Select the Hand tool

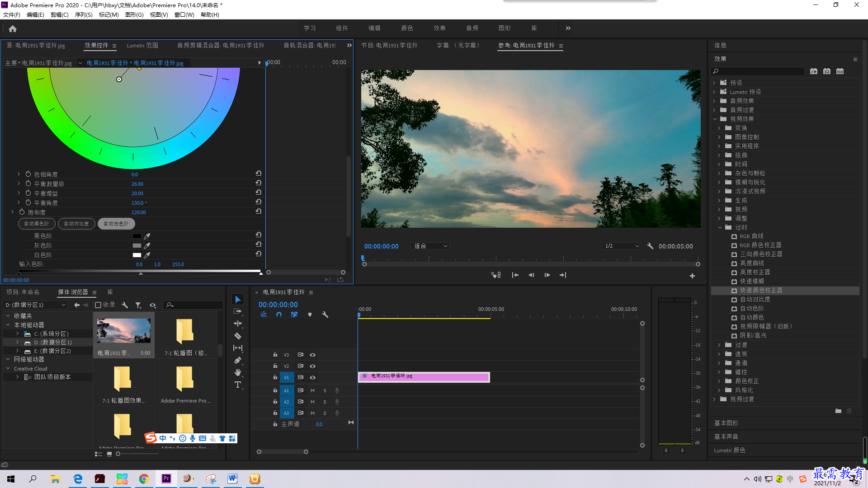(238, 372)
